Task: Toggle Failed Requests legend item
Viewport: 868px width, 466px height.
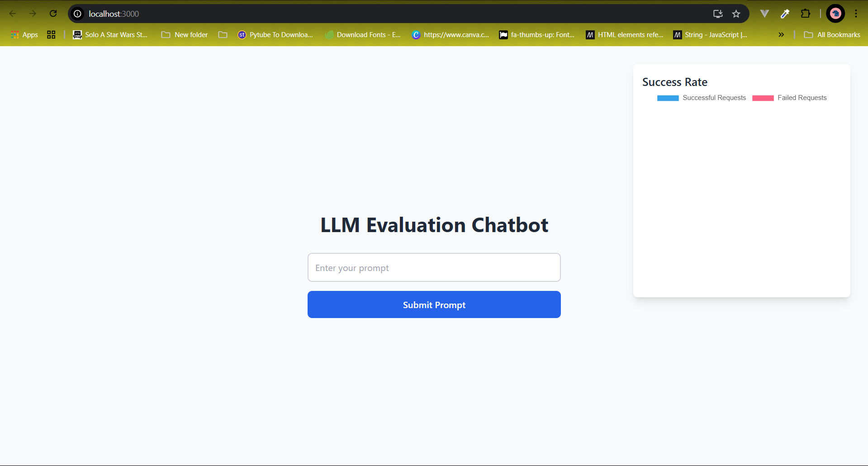Action: point(802,98)
